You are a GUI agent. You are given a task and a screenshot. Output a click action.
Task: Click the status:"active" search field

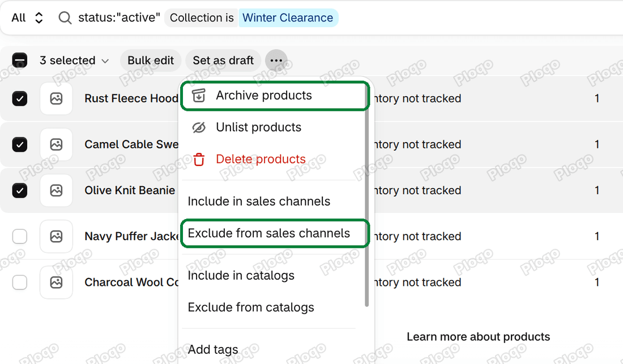[x=119, y=18]
